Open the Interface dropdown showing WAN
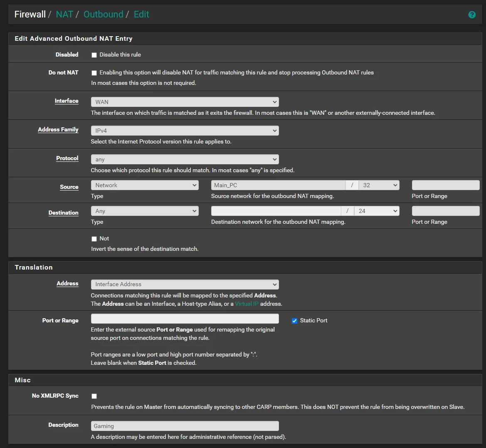 point(185,102)
